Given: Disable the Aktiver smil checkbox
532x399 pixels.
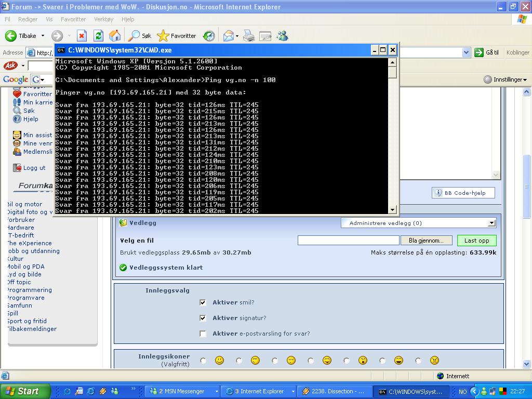Looking at the screenshot, I should click(x=203, y=302).
